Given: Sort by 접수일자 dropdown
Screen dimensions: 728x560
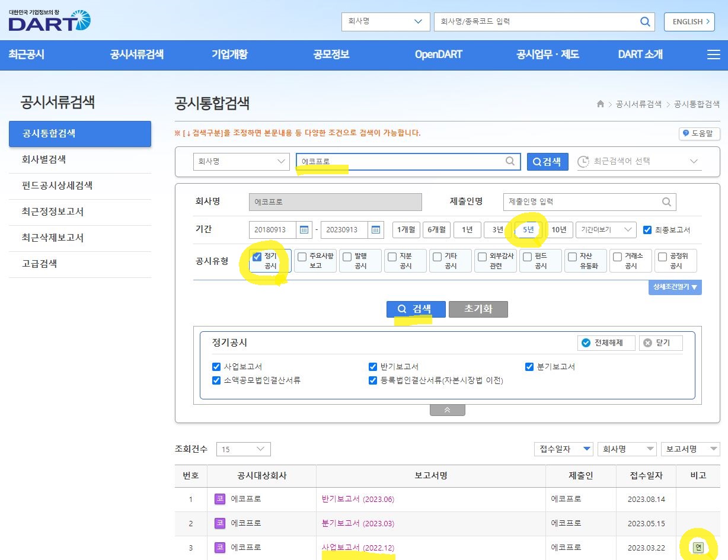Looking at the screenshot, I should 564,449.
